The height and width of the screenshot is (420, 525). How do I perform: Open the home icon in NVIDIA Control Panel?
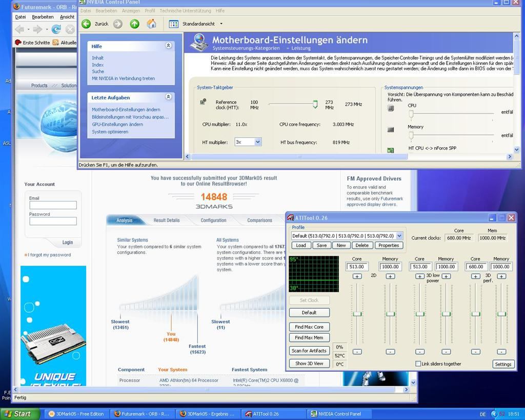pos(151,24)
